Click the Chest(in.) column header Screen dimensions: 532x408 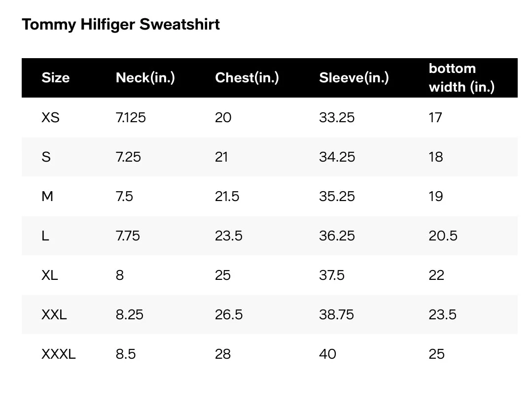tap(247, 78)
